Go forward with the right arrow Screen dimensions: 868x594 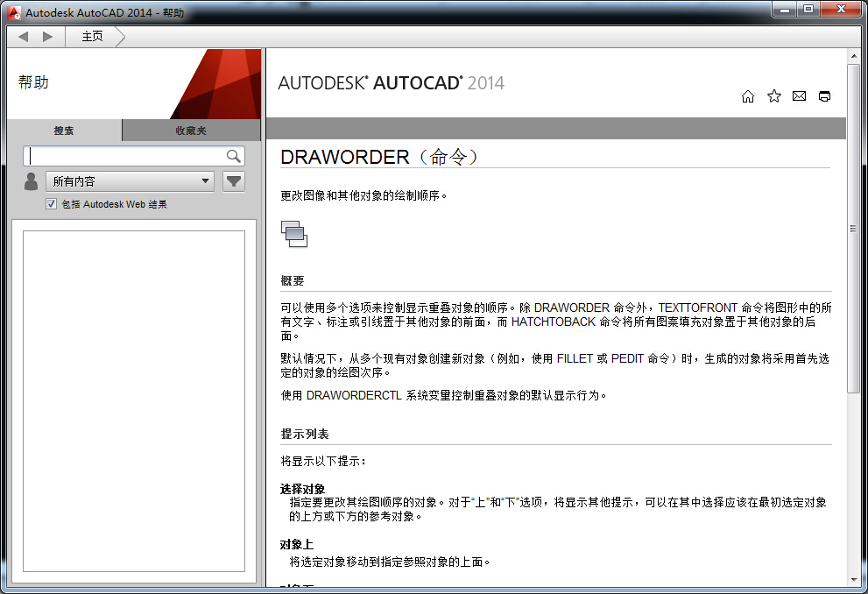pyautogui.click(x=47, y=36)
